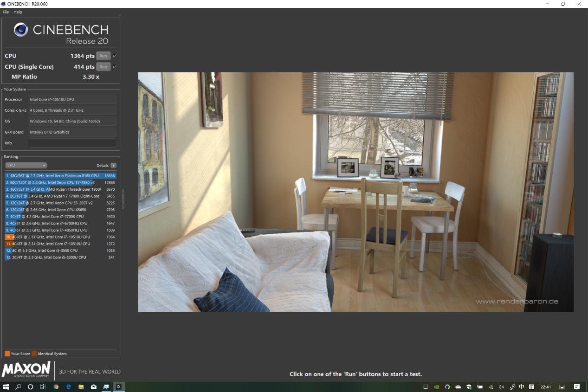Open Cortana from the taskbar
The height and width of the screenshot is (392, 588).
(x=31, y=386)
